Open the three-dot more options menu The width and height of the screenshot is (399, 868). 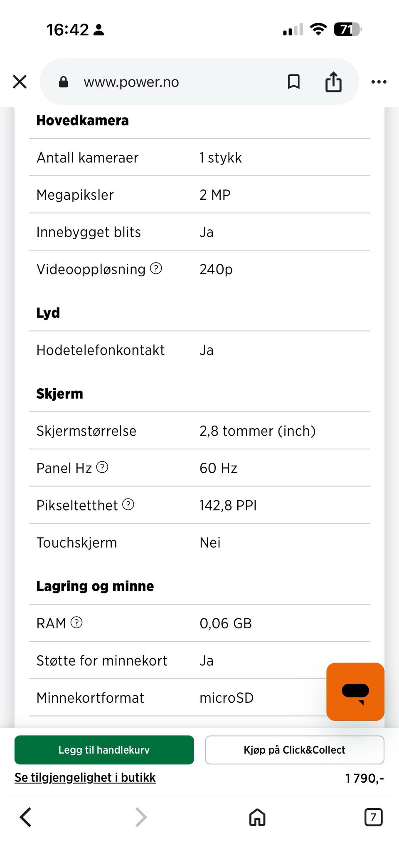coord(379,82)
